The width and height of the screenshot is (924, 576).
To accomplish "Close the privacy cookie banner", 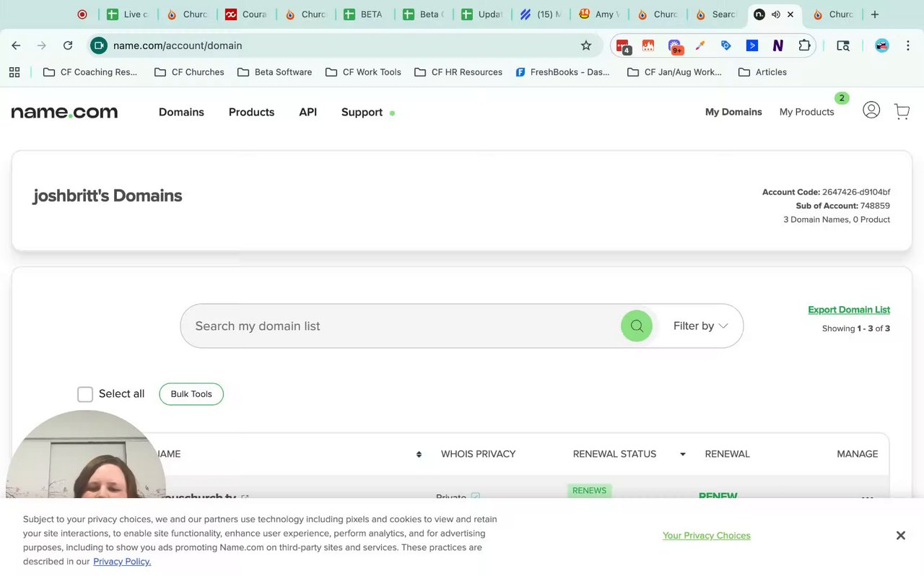I will (x=900, y=536).
